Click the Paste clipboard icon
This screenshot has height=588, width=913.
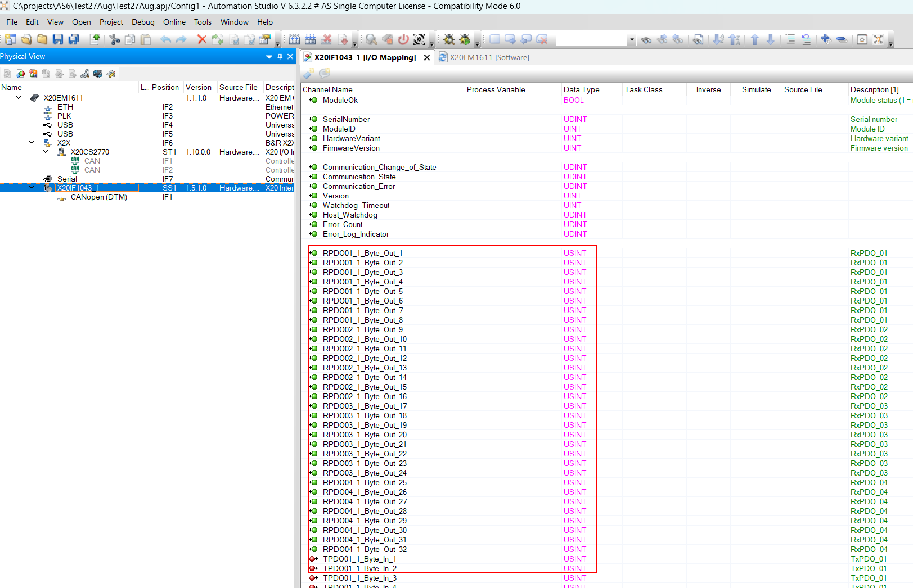146,39
